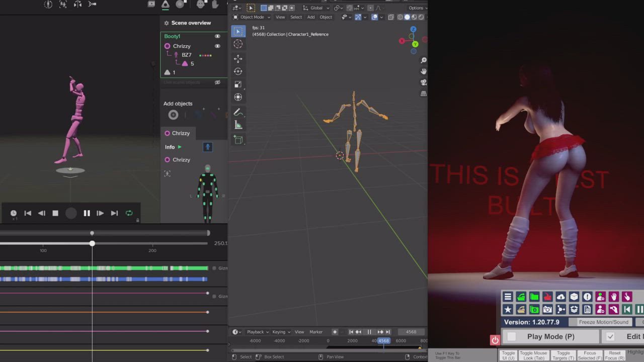Toggle visibility eye for Chrizzy

217,46
